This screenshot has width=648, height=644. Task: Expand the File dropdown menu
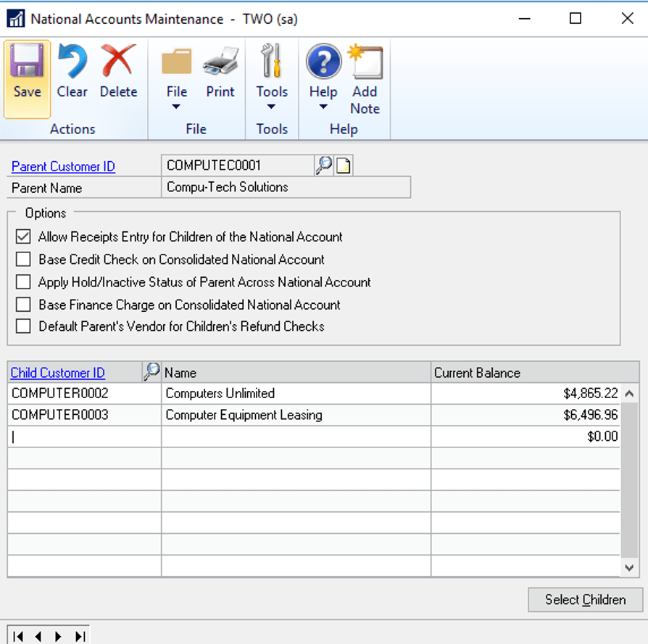click(176, 107)
